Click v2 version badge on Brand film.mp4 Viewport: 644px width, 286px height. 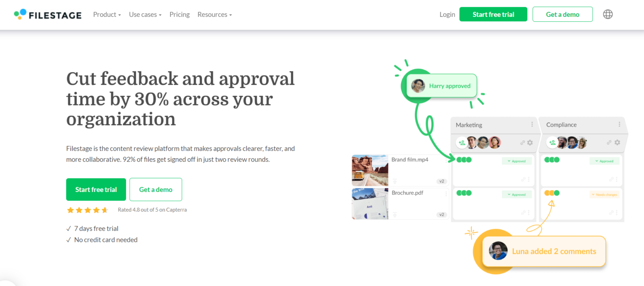pyautogui.click(x=441, y=181)
